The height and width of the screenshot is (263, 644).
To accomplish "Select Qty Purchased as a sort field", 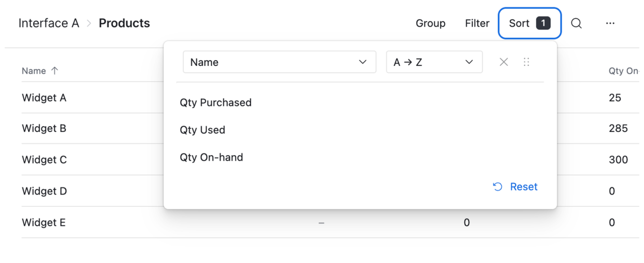I will 216,102.
